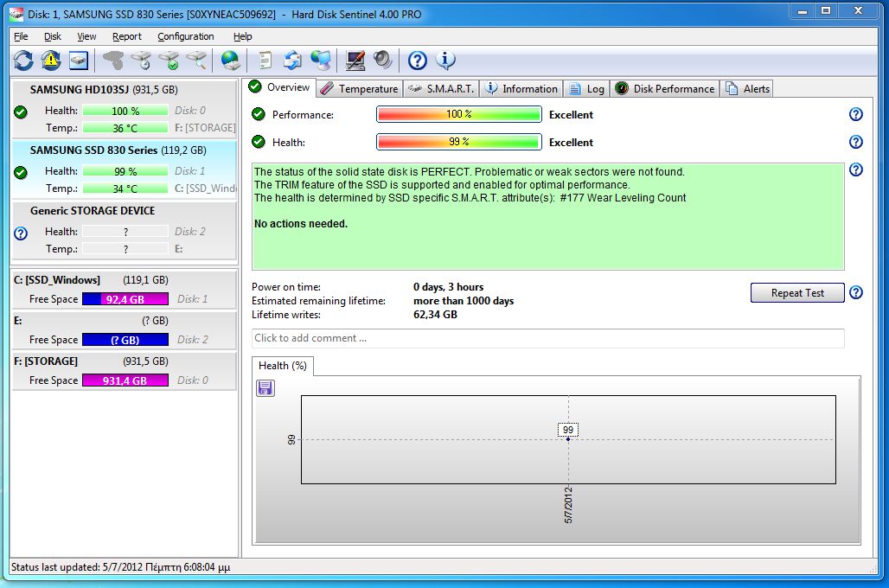Click the yellow warning refresh toolbar icon
The width and height of the screenshot is (889, 588).
51,61
